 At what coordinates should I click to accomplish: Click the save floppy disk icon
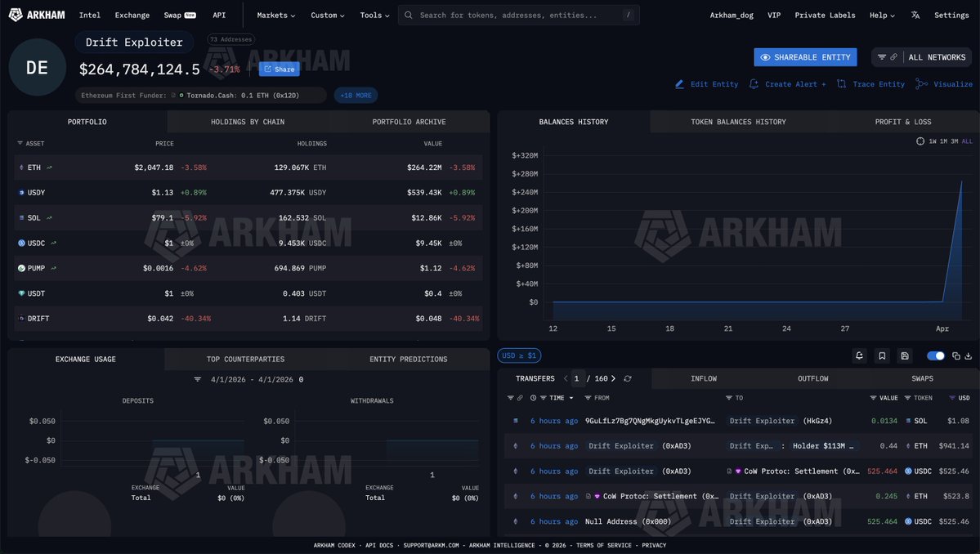click(904, 355)
